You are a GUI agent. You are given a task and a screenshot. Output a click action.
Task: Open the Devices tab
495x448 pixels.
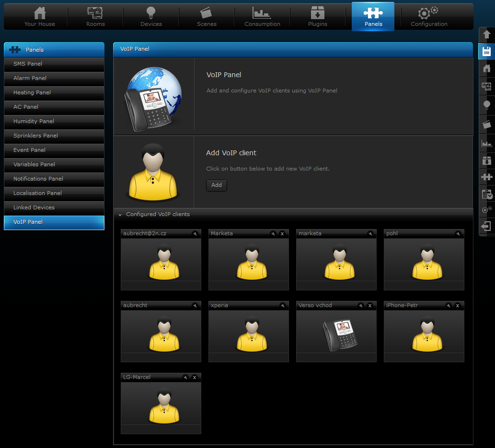coord(151,17)
